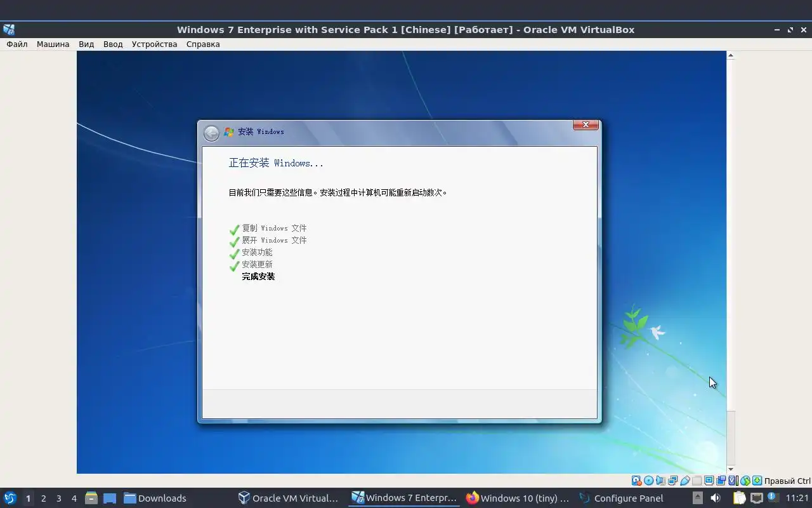Click the recording status icon

point(721,481)
